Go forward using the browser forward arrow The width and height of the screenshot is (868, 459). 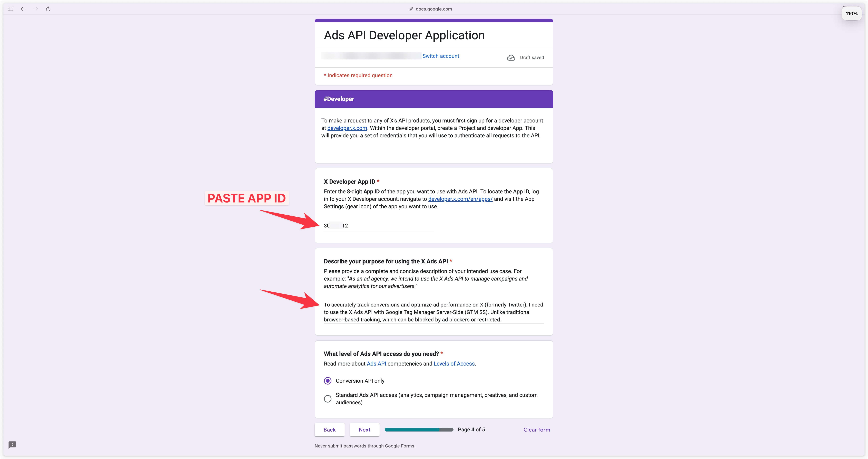point(35,9)
